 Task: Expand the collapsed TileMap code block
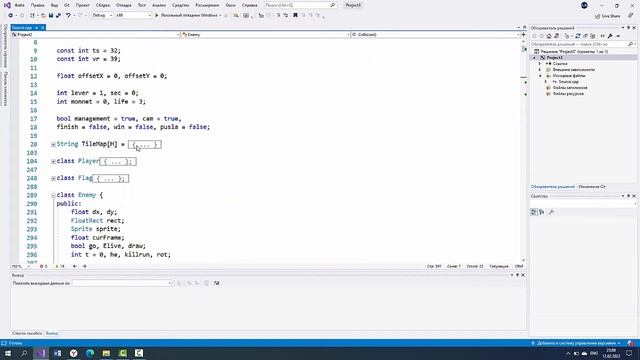coord(53,144)
